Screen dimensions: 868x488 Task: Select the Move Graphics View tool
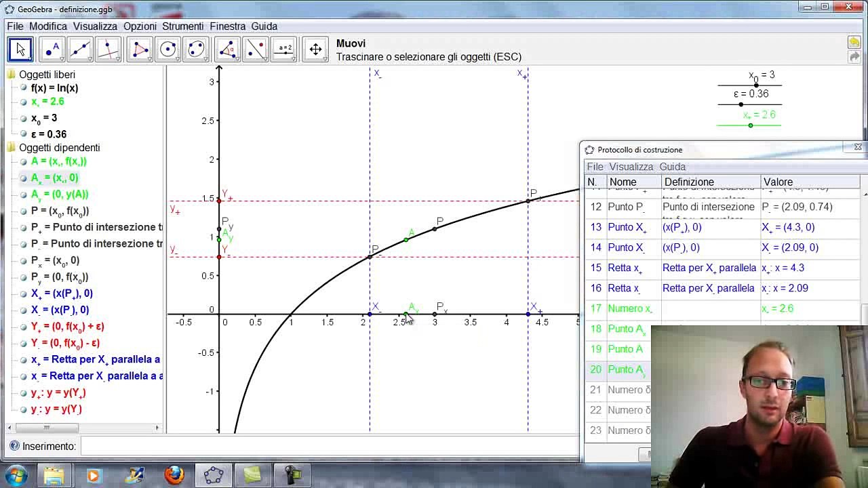[x=315, y=49]
